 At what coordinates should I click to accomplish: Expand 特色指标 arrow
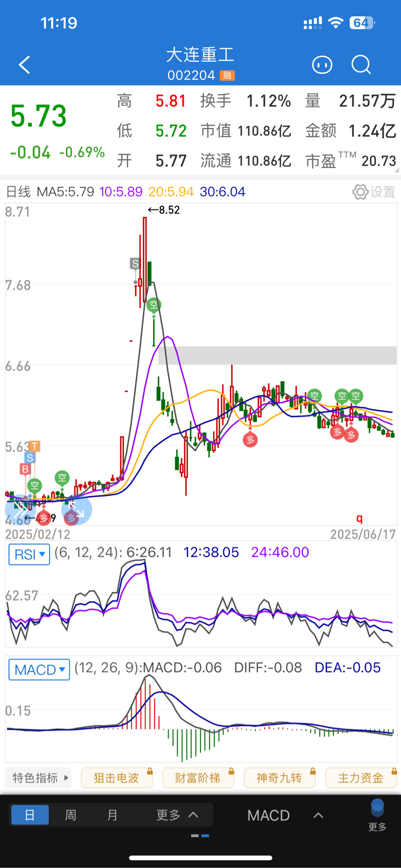tap(66, 778)
